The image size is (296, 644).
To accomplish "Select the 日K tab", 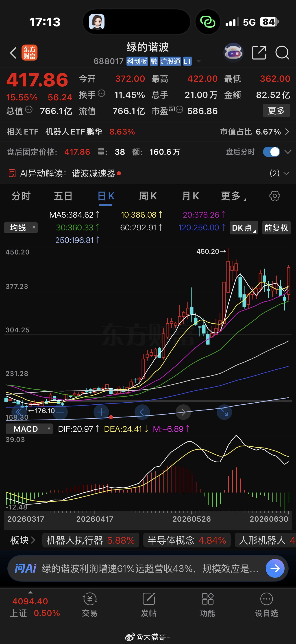I will pos(106,196).
